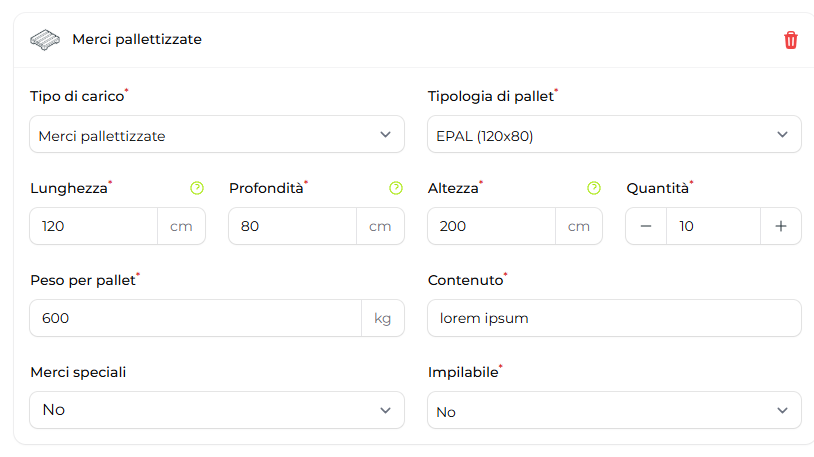Screen dimensions: 814x457
Task: Click the Altezza input field
Action: tap(491, 226)
